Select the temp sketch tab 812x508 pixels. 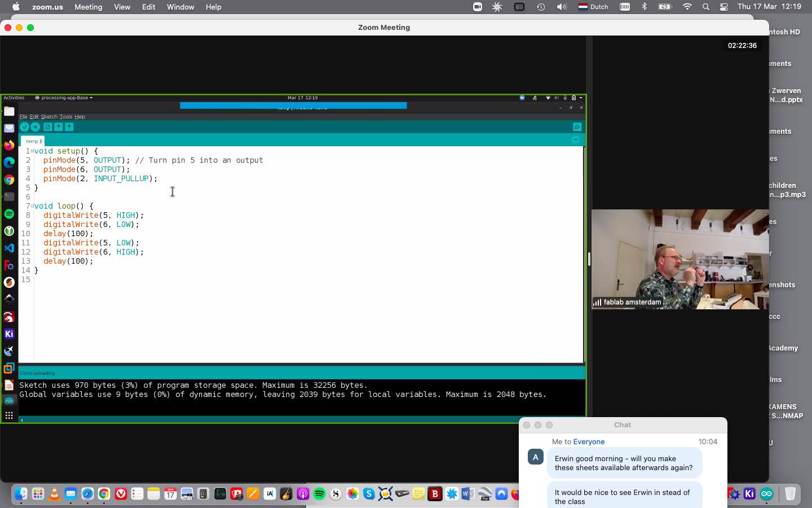click(33, 141)
